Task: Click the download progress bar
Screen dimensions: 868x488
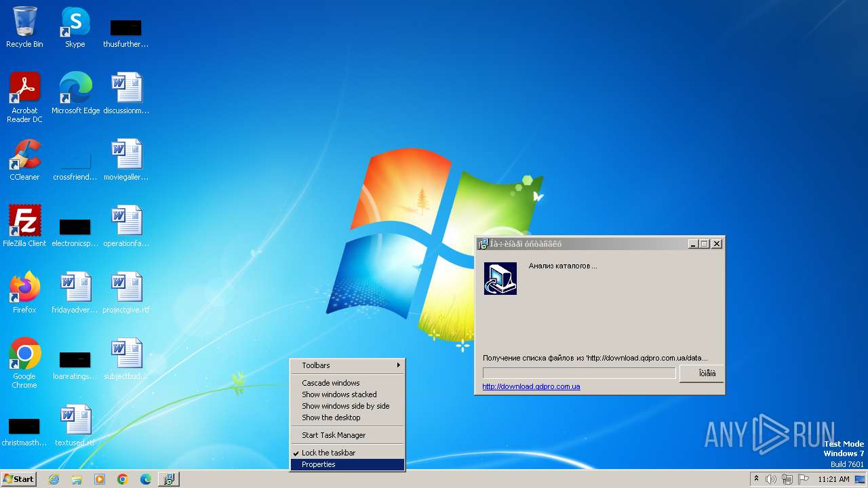Action: click(579, 373)
